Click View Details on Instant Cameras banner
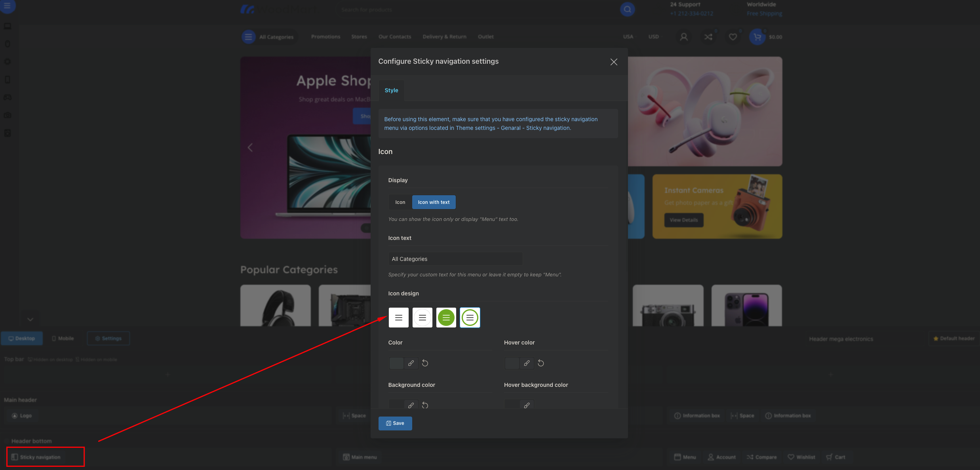The width and height of the screenshot is (980, 470). click(x=684, y=220)
